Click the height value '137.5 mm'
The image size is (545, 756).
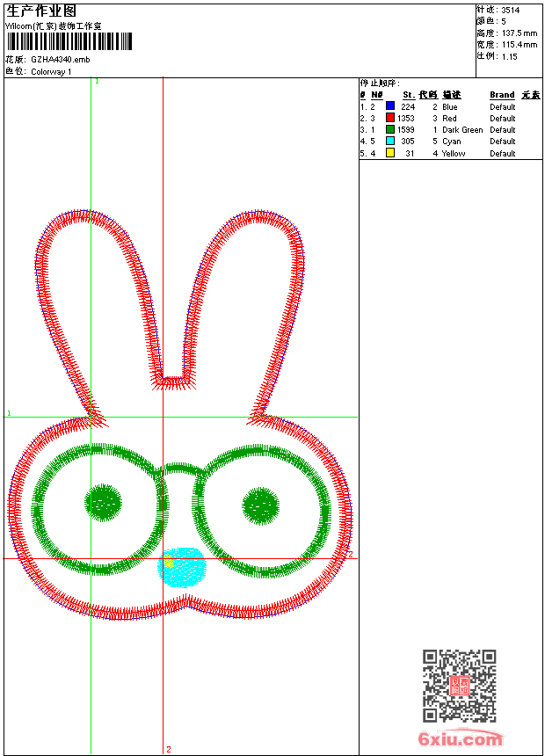pyautogui.click(x=520, y=33)
